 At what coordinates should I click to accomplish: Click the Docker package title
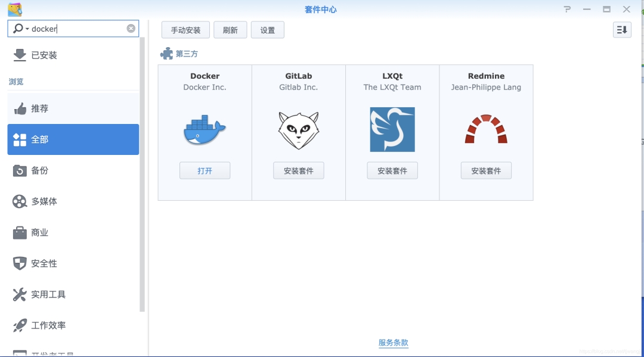[205, 76]
